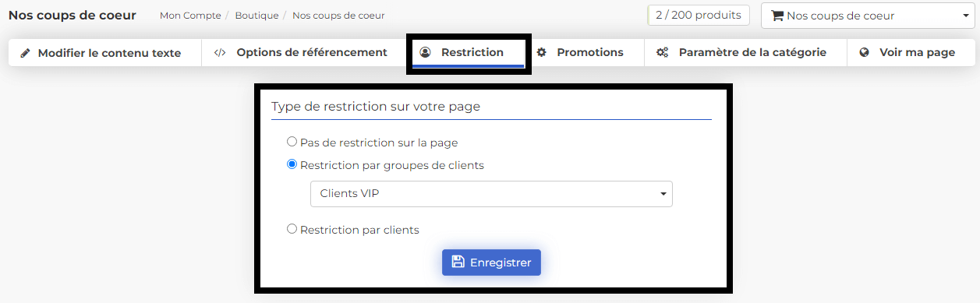The image size is (980, 303).
Task: Choose the Restriction par clients radio button
Action: click(292, 229)
